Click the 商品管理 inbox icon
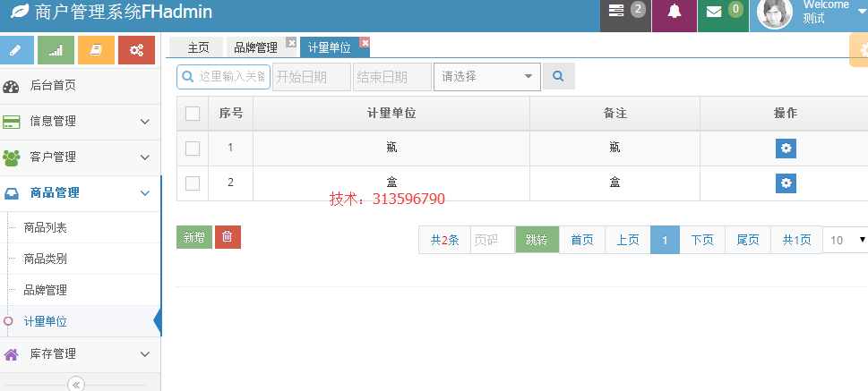 pos(11,193)
